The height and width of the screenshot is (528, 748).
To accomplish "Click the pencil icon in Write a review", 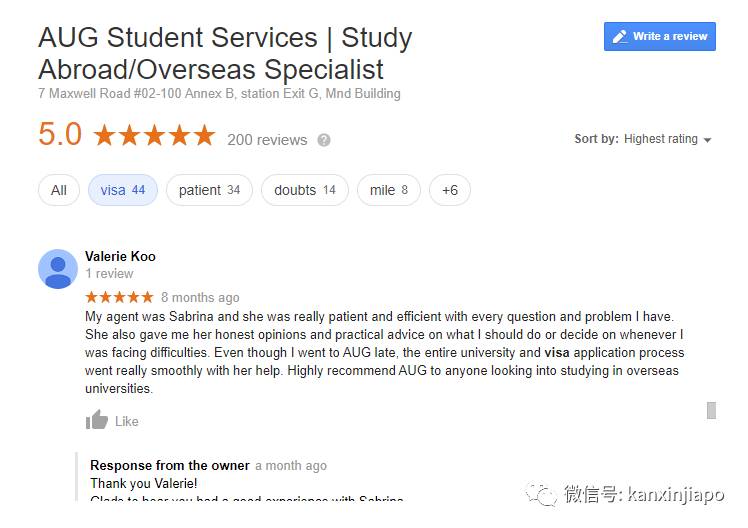I will click(x=619, y=37).
